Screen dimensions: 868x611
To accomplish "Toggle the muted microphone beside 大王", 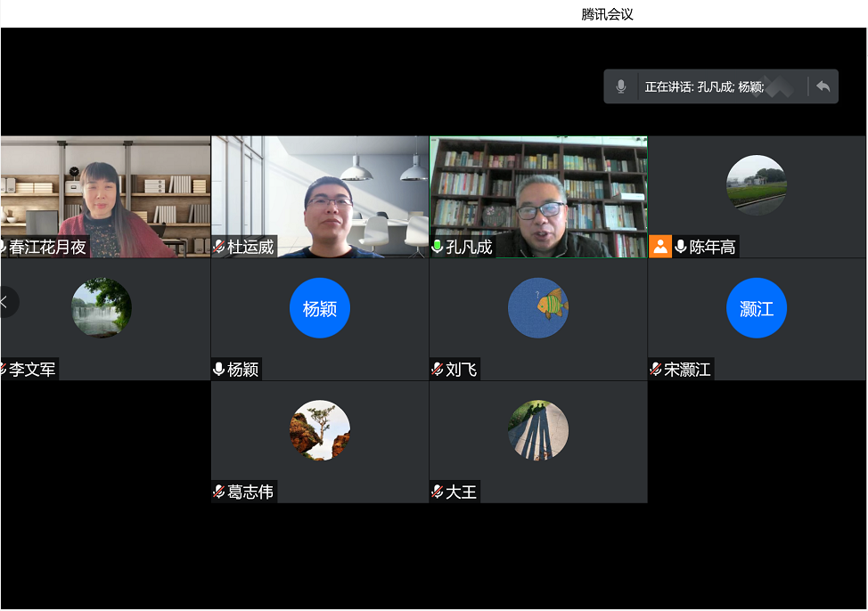I will (438, 492).
